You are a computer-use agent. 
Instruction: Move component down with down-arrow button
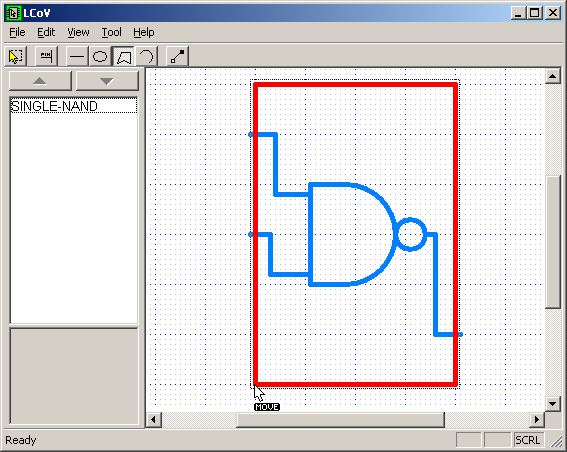(107, 81)
